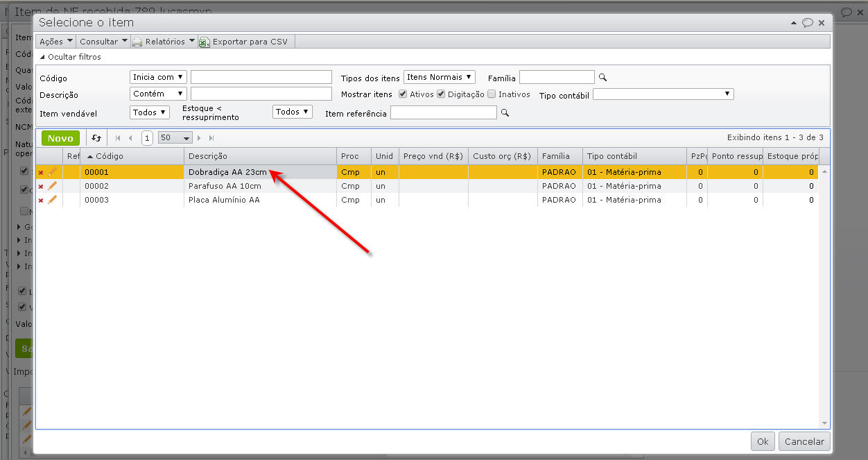Open the Estoque < ressuprimento dropdown
The image size is (868, 460).
click(293, 112)
